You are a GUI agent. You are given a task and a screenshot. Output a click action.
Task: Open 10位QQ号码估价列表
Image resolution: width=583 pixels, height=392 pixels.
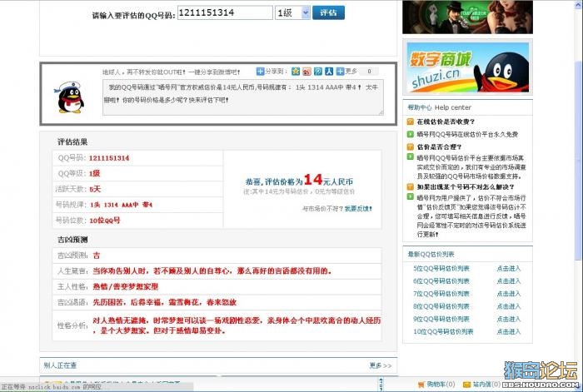(x=443, y=331)
